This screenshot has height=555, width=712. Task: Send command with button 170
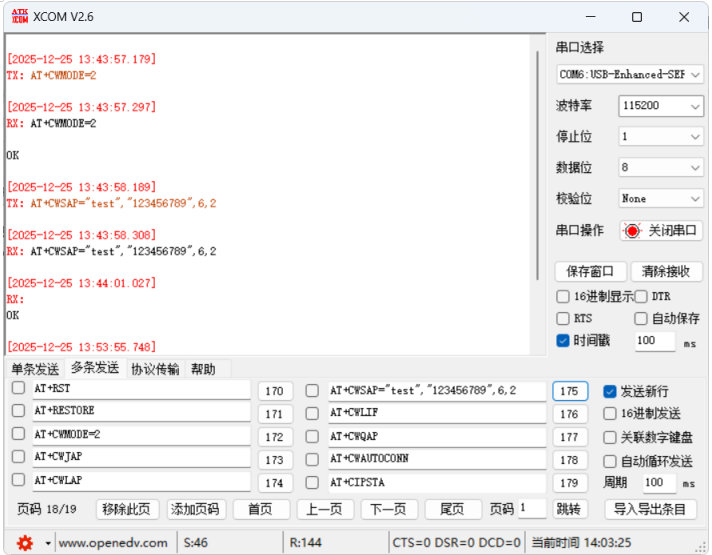[x=275, y=391]
